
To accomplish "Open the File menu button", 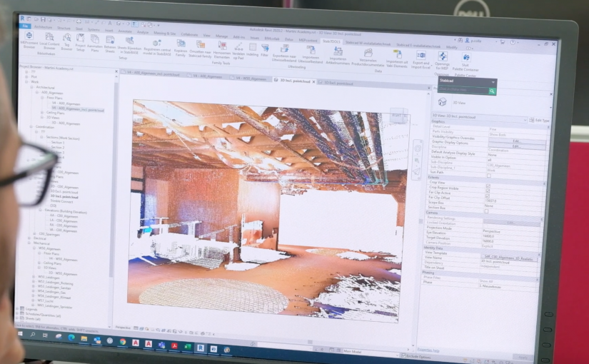I will coord(25,26).
